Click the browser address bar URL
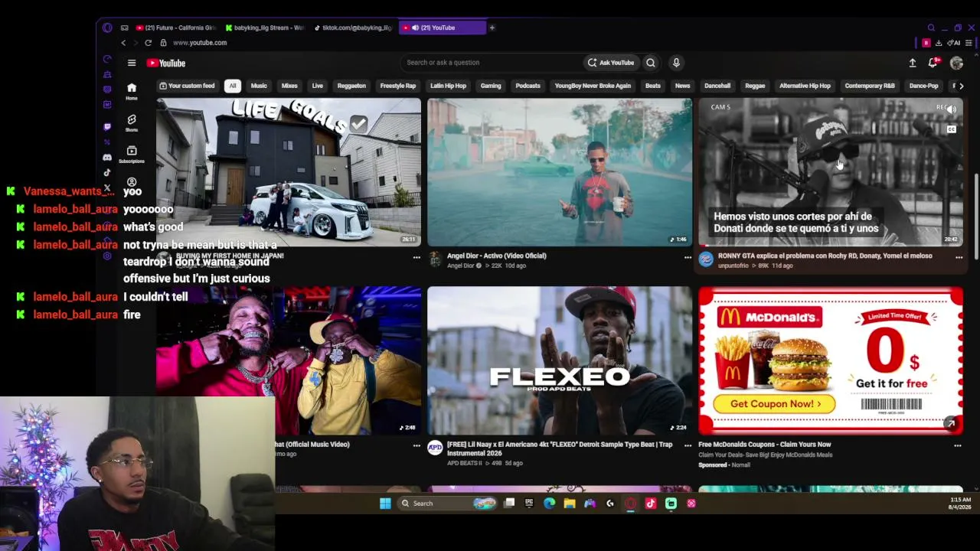This screenshot has height=551, width=980. 200,43
